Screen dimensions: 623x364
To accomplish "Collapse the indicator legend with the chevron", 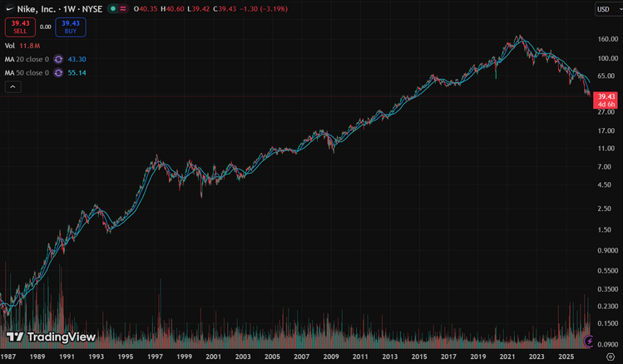I will 12,86.
